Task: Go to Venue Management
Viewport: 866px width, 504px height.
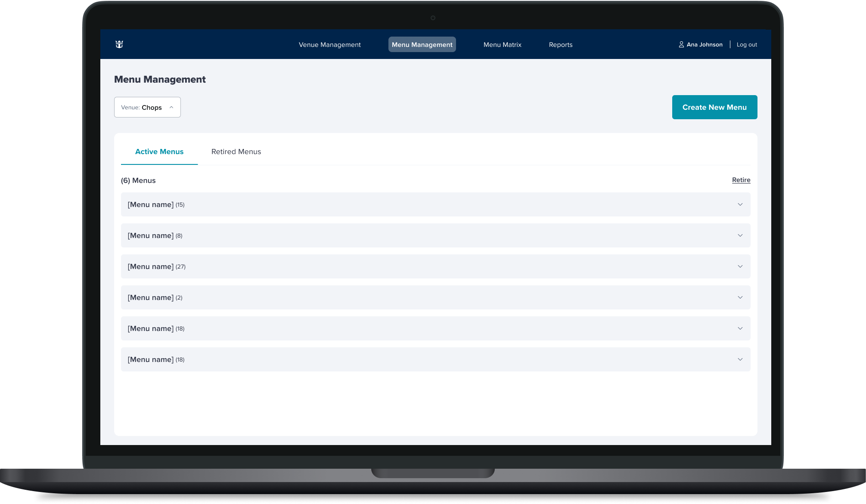Action: pyautogui.click(x=329, y=45)
